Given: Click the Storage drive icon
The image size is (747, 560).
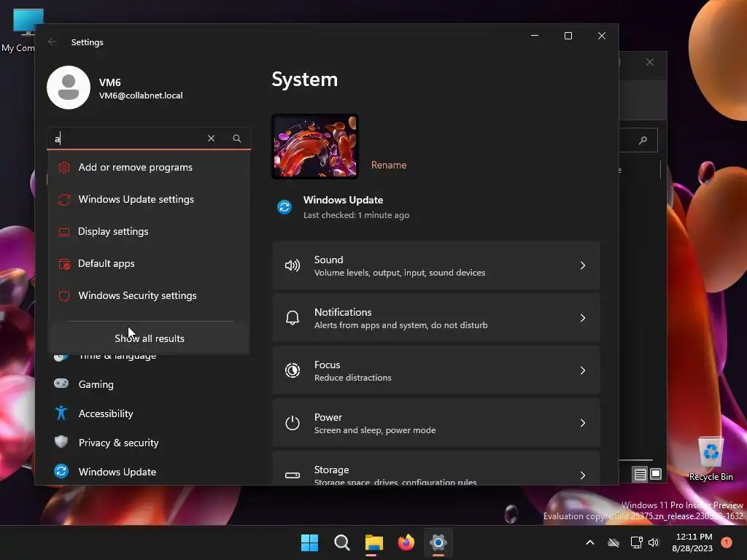Looking at the screenshot, I should point(293,475).
